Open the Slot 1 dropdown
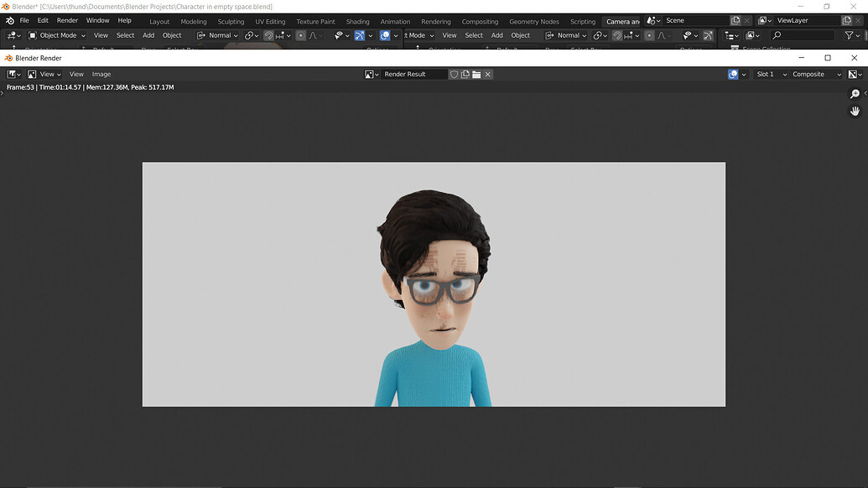The width and height of the screenshot is (868, 488). pos(771,74)
